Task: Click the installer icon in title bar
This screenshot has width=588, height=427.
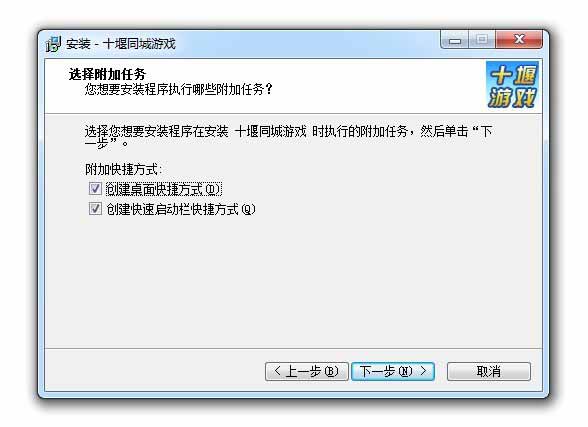Action: [x=53, y=44]
